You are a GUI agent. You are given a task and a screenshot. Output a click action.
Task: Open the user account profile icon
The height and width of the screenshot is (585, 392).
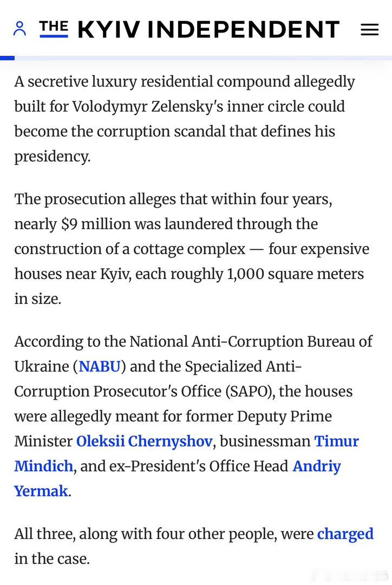19,29
